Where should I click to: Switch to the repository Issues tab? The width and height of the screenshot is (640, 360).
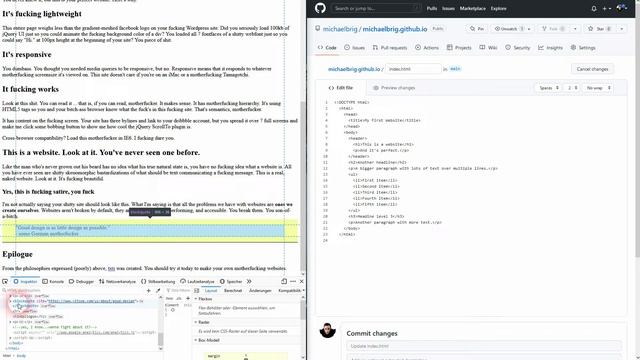[x=354, y=48]
